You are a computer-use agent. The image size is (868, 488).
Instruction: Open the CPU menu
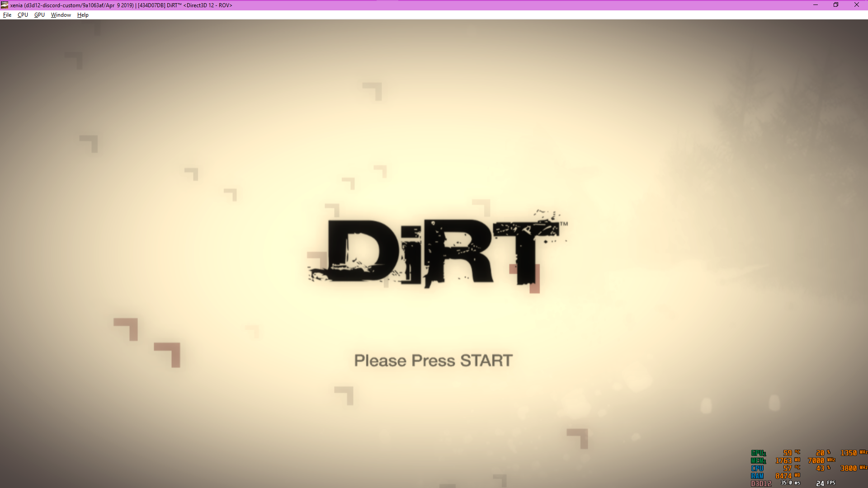[23, 15]
